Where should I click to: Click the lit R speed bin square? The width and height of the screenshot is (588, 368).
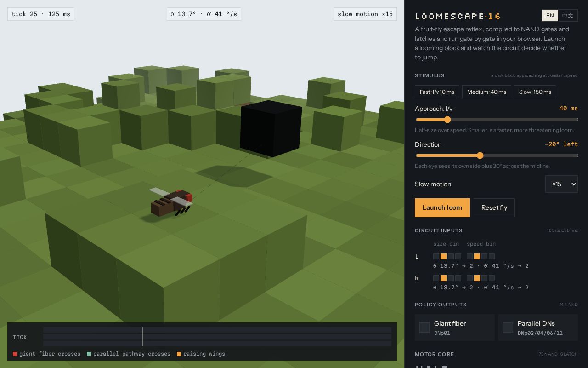(x=477, y=278)
